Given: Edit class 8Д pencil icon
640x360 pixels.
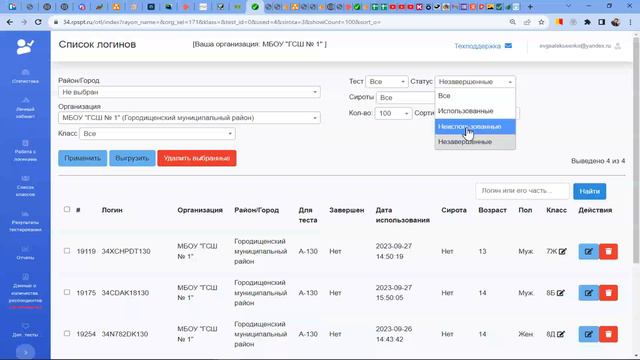Looking at the screenshot, I should [x=561, y=334].
